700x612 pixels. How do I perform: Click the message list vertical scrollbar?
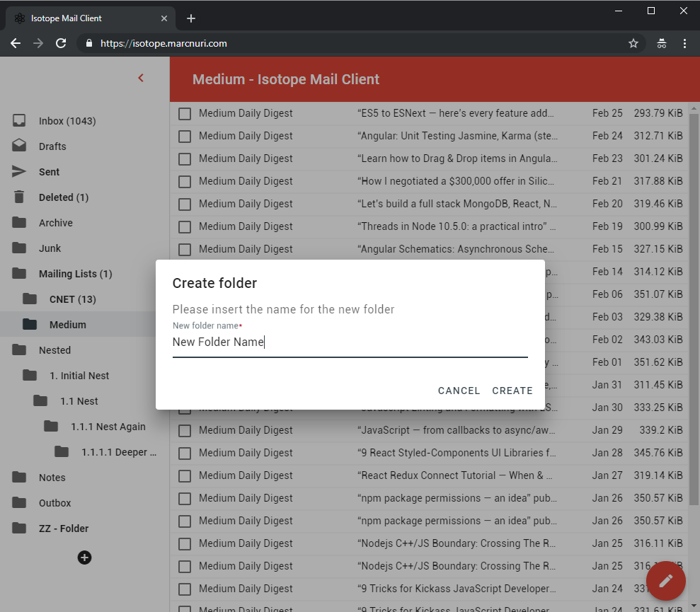tap(694, 308)
